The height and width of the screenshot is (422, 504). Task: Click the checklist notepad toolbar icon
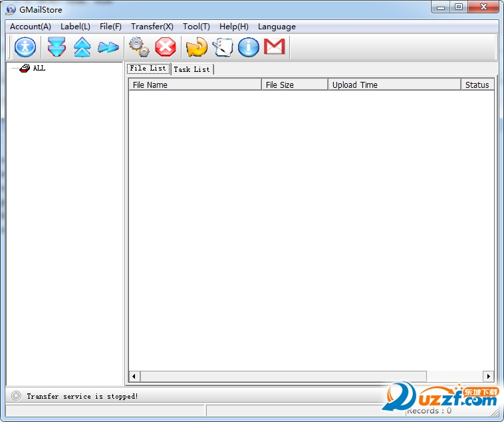223,47
